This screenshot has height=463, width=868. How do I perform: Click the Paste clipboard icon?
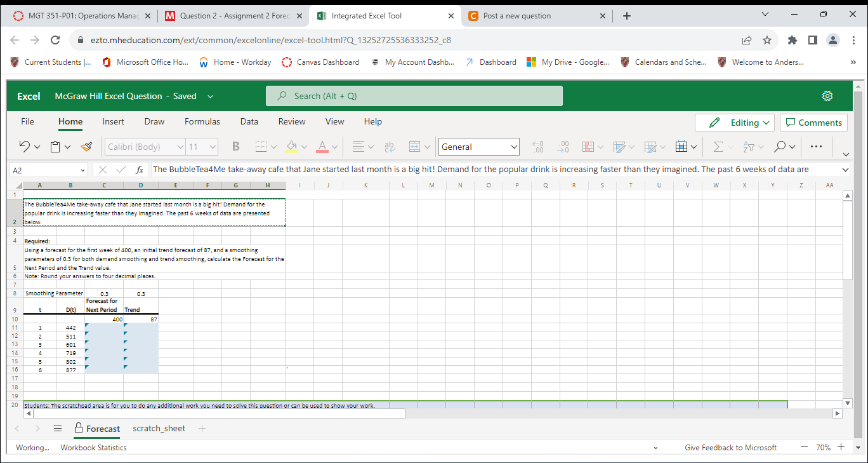point(56,147)
